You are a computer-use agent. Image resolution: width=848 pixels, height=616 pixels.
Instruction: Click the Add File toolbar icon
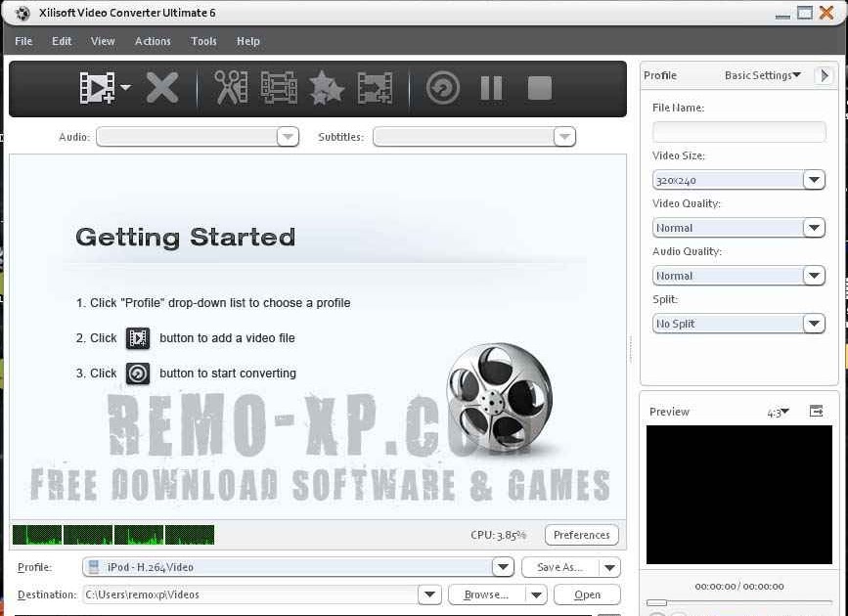coord(98,88)
